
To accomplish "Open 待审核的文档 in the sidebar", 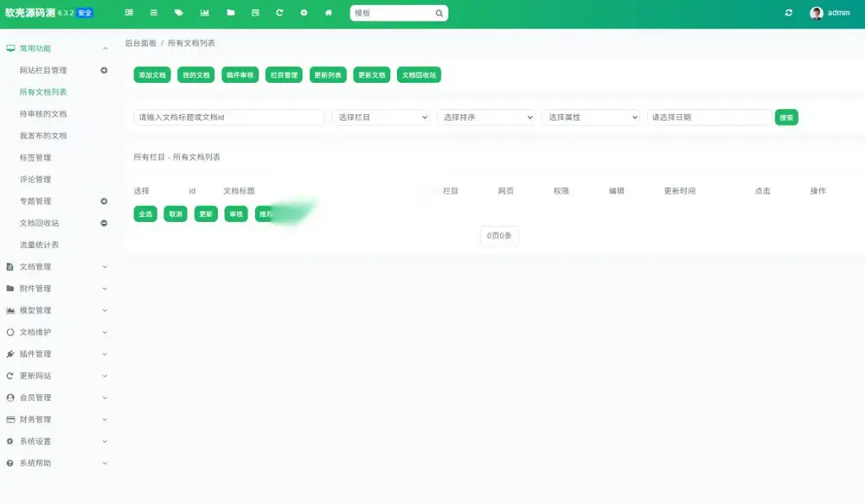I will point(43,113).
